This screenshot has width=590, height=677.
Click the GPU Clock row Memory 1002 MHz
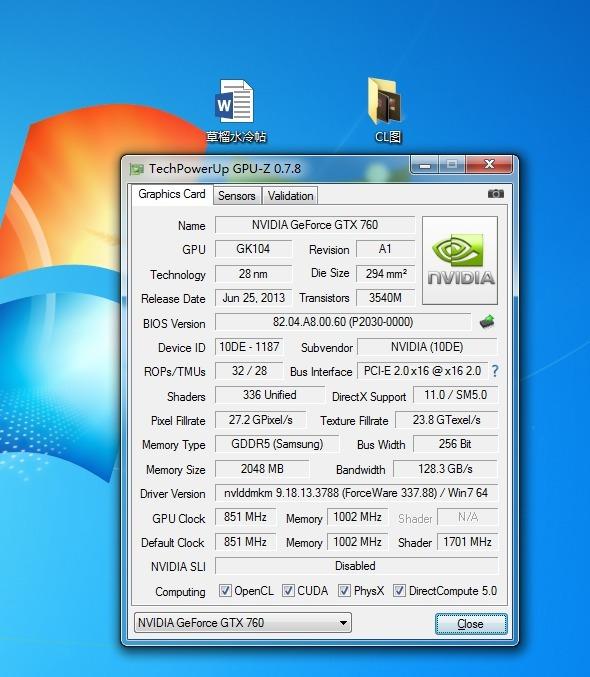click(358, 517)
